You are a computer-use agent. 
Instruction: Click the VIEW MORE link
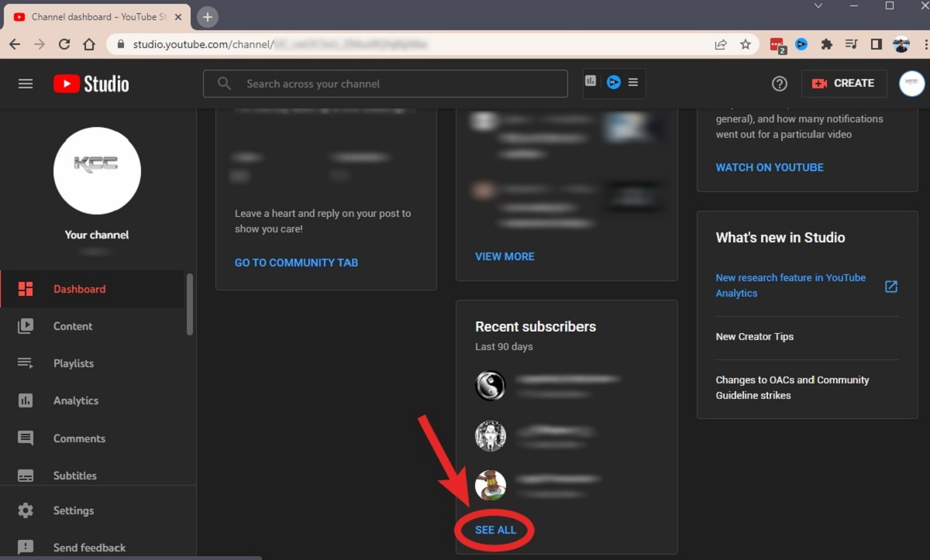click(505, 256)
